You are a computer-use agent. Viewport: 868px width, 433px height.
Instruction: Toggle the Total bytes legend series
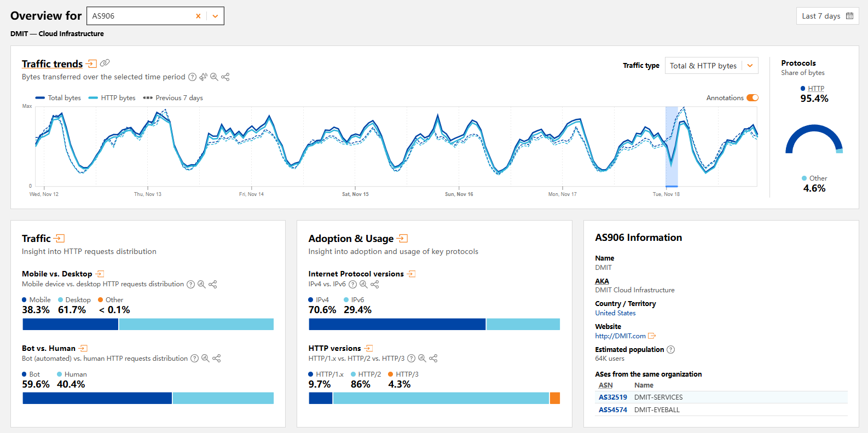58,98
